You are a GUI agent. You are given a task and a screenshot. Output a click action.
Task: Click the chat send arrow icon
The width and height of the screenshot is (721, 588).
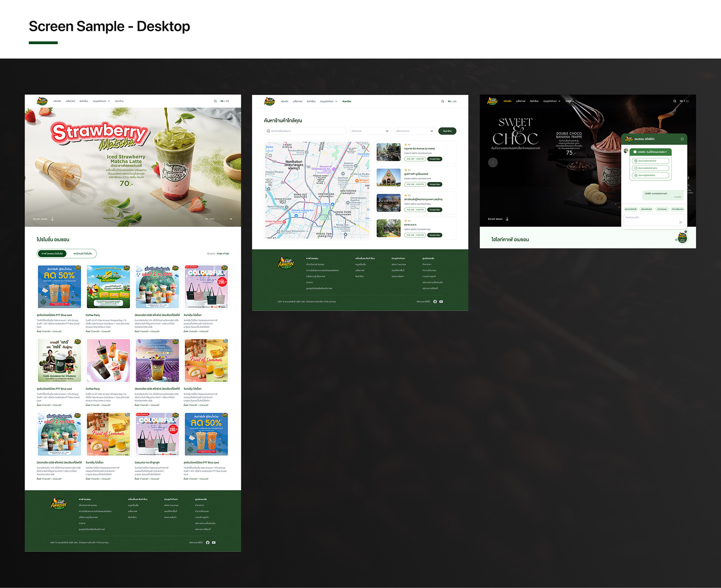(x=680, y=222)
